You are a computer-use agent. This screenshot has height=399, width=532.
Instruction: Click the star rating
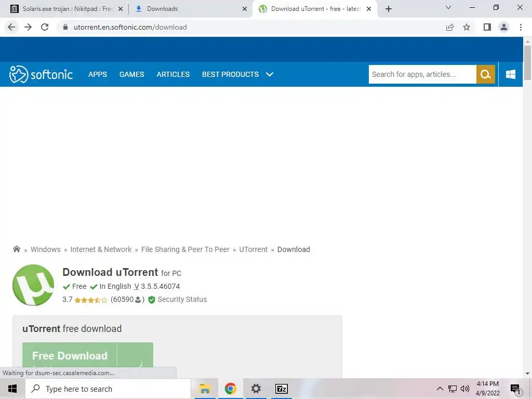click(x=90, y=300)
